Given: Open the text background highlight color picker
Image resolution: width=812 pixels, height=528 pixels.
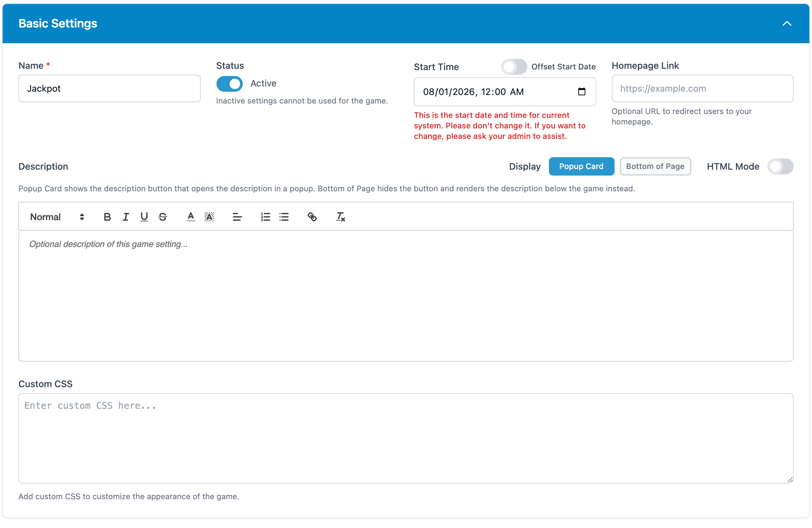Looking at the screenshot, I should (x=209, y=217).
